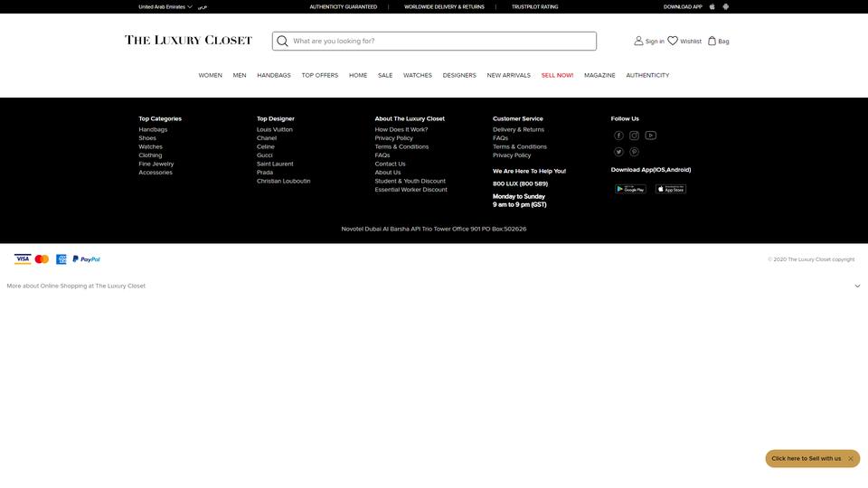Click the App Store badge

[x=671, y=189]
